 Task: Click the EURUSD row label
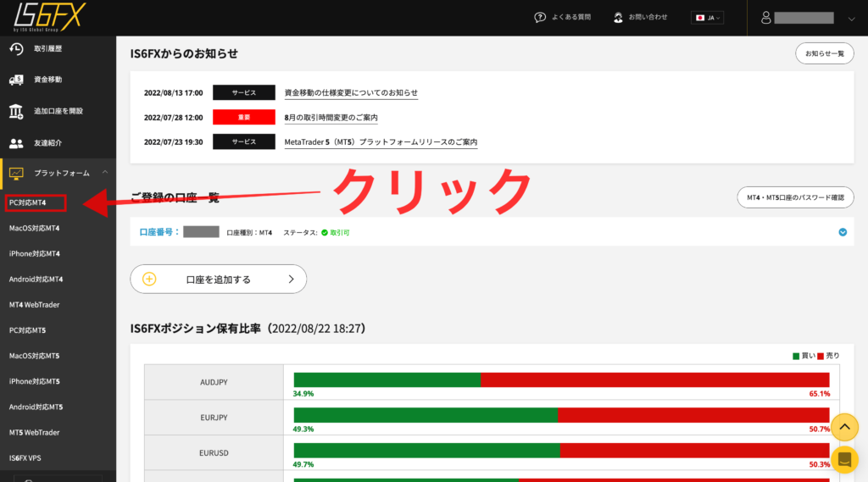click(214, 453)
